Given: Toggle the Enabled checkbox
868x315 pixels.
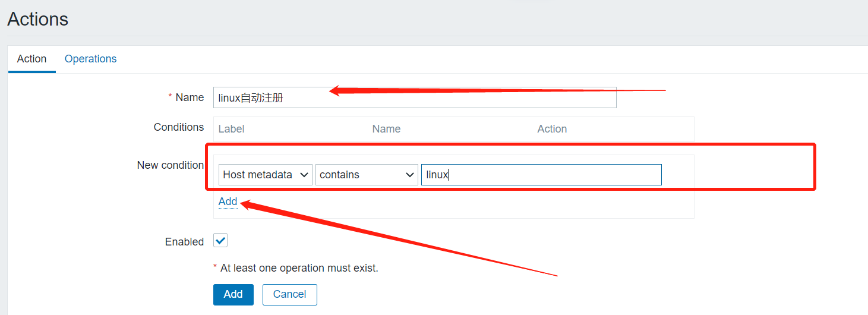Looking at the screenshot, I should tap(220, 240).
